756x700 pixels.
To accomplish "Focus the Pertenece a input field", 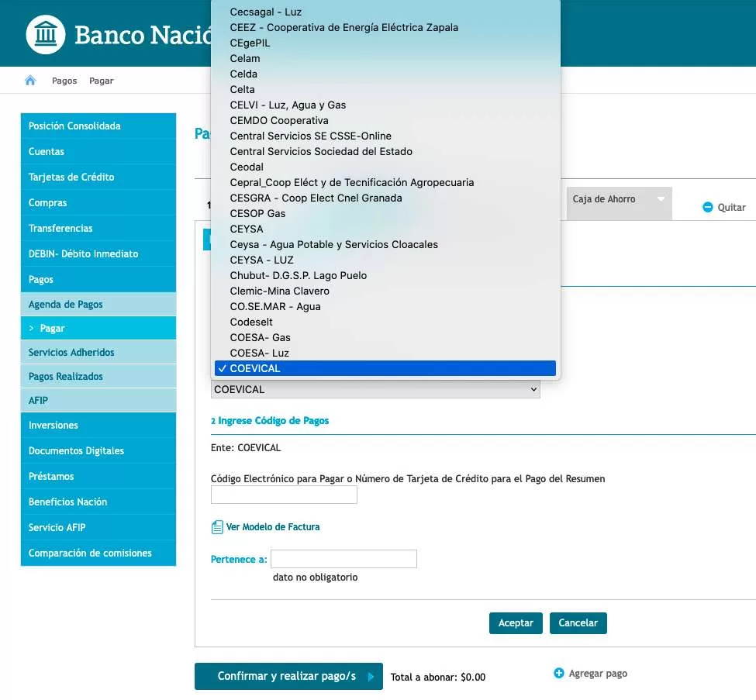I will (343, 559).
